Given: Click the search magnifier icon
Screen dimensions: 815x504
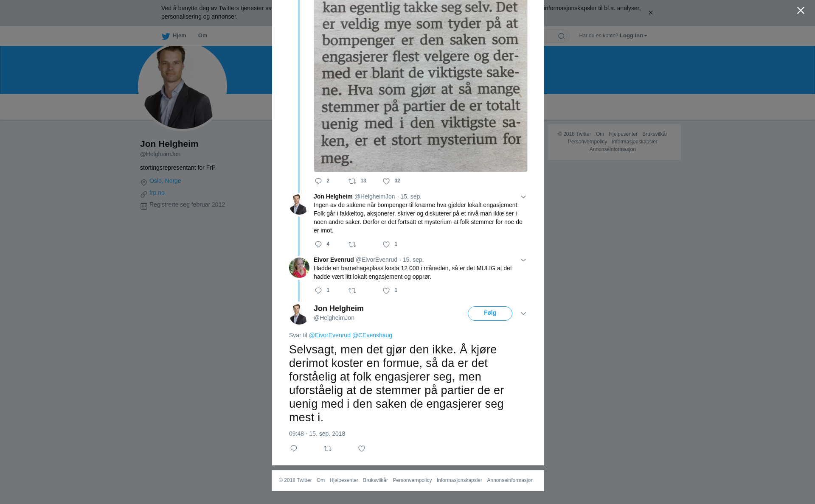Looking at the screenshot, I should (x=562, y=36).
